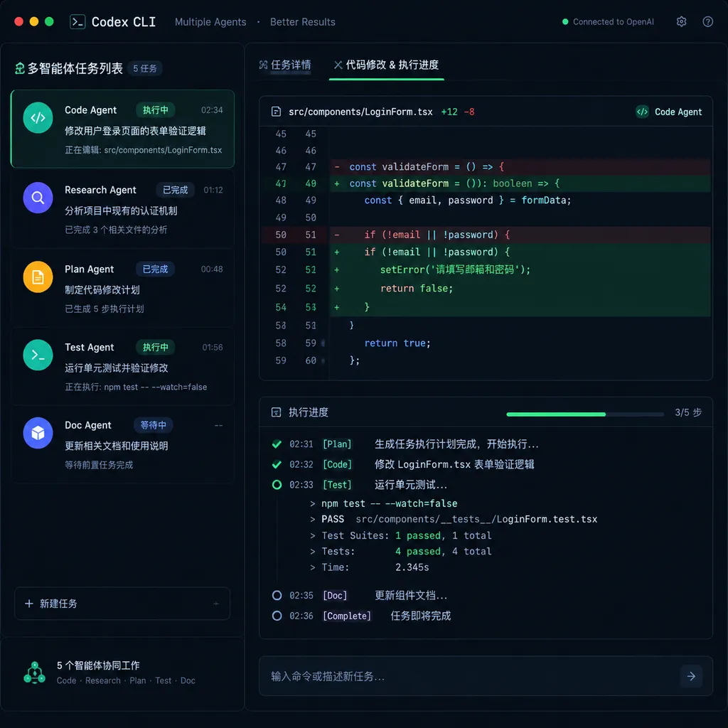Click the Test Suites: 1 passed log line

pos(401,535)
